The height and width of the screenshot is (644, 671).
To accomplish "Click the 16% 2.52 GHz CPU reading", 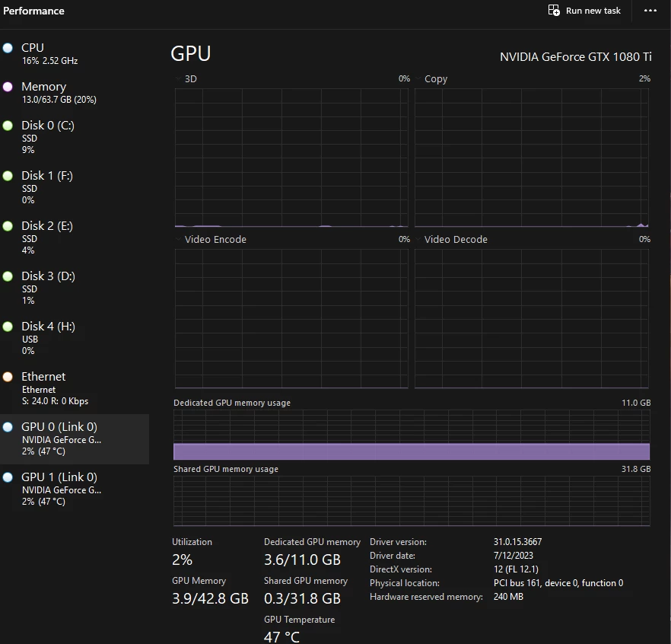I will click(49, 61).
